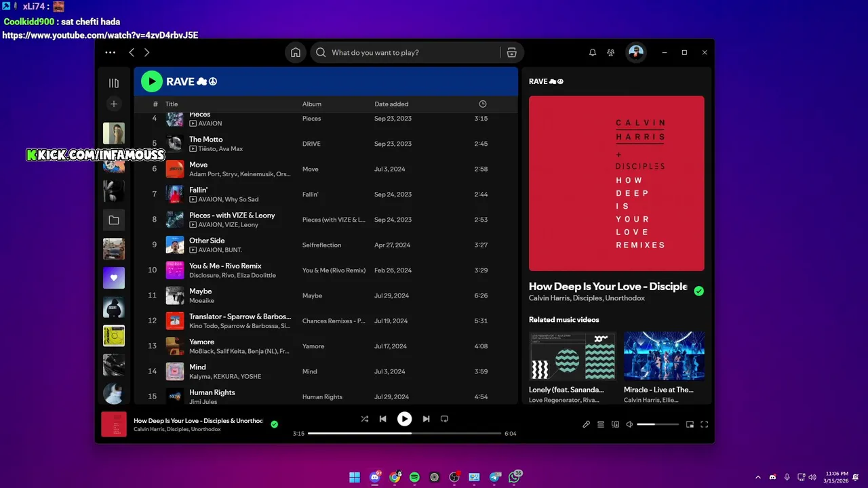Create a new playlist with plus button
The width and height of the screenshot is (868, 488).
[114, 104]
